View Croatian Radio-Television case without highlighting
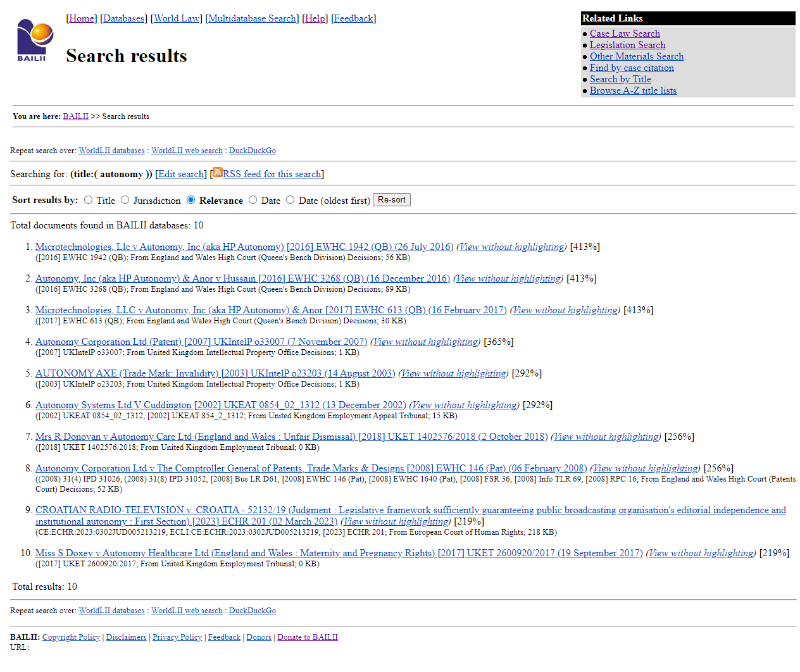 pos(396,521)
